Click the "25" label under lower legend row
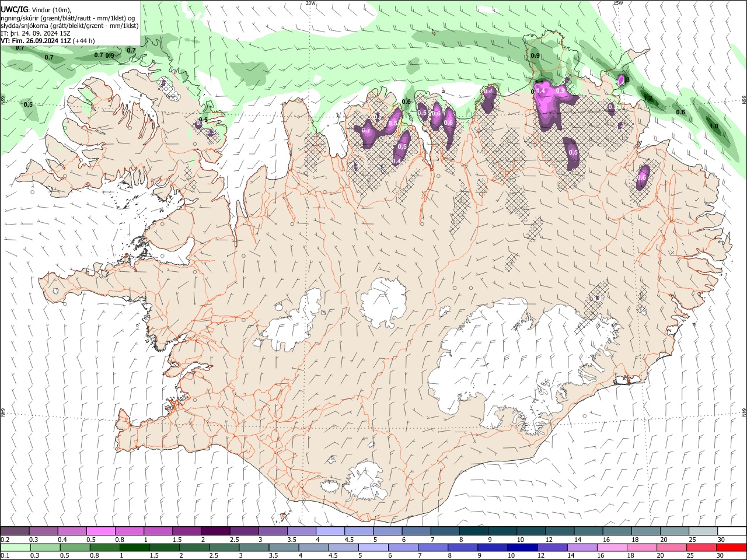Viewport: 747px width, 560px height. [x=690, y=556]
